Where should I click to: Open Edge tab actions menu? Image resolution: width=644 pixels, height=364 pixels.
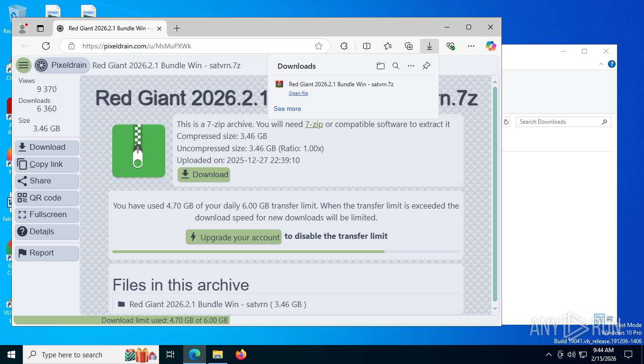[40, 28]
